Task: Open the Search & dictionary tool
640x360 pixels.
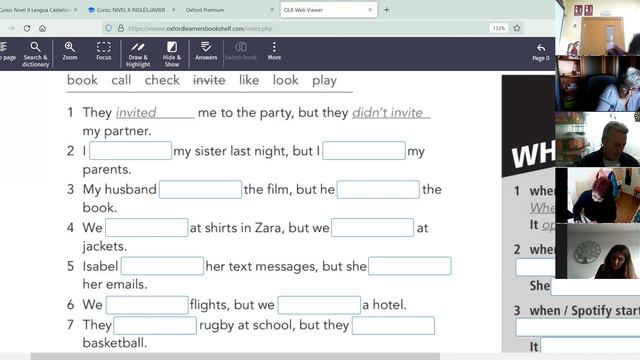Action: pyautogui.click(x=35, y=53)
